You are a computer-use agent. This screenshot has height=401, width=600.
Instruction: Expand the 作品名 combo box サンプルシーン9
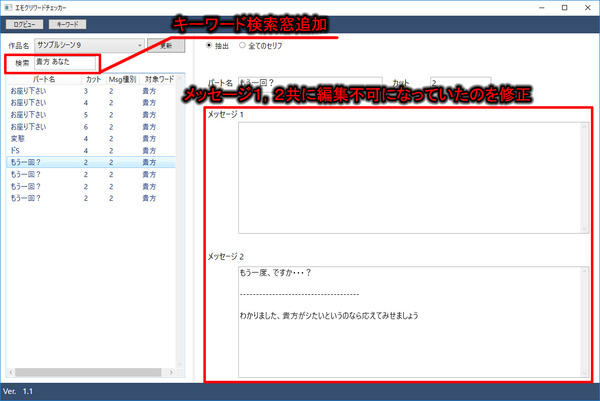point(89,46)
